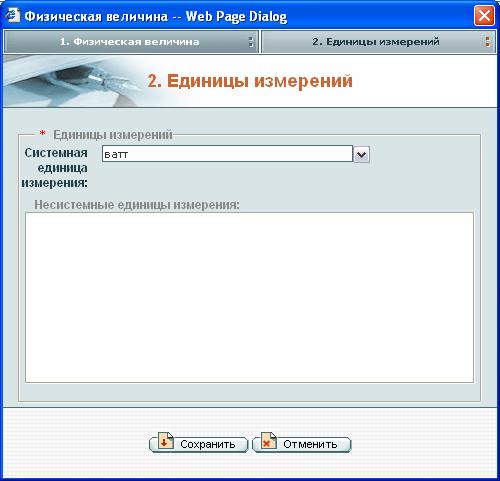Save changes with the Сохранить button
Viewport: 500px width, 481px height.
click(199, 444)
